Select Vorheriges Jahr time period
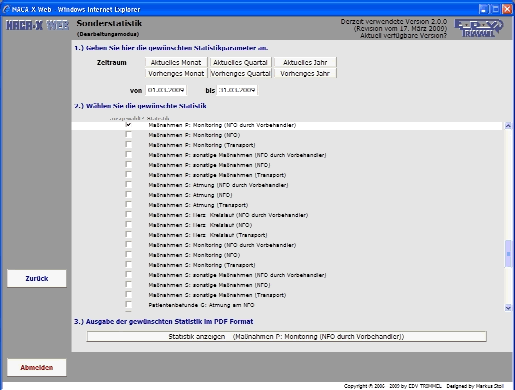The width and height of the screenshot is (515, 390). coord(305,73)
